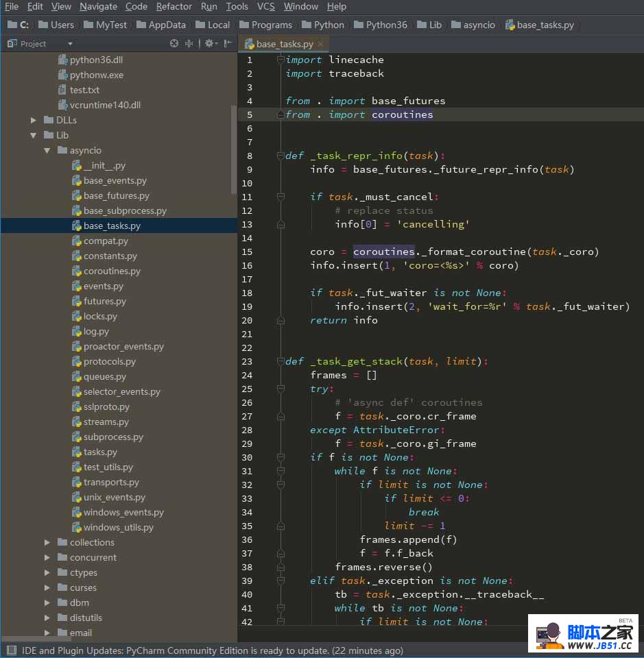644x658 pixels.
Task: Click 'coroutines' on import line 5
Action: point(402,114)
